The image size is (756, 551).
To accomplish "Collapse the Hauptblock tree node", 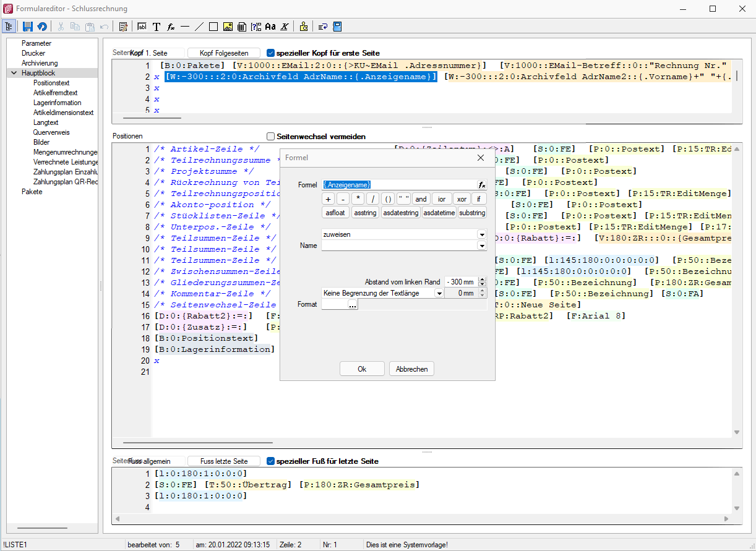I will coord(14,73).
